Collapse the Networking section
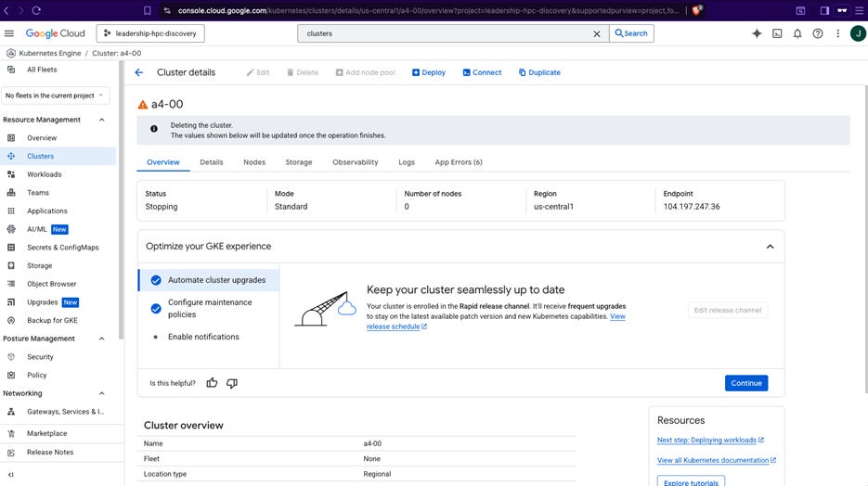 (102, 393)
